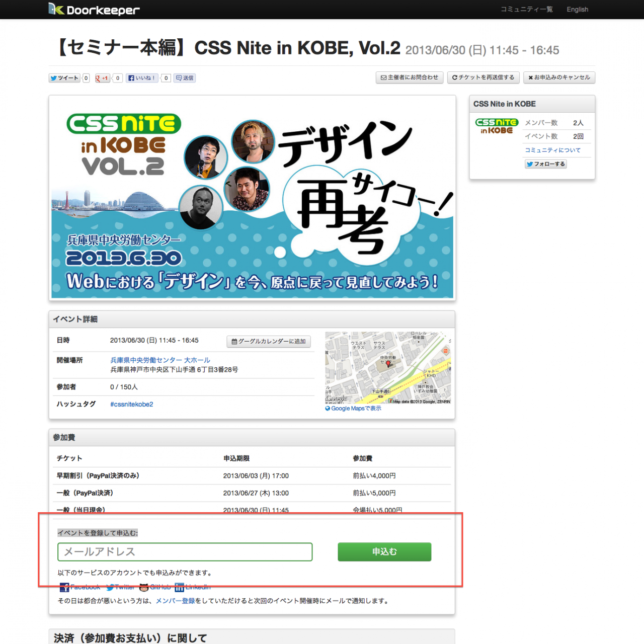The width and height of the screenshot is (644, 644).
Task: Click the Doorkeeper logo
Action: (x=94, y=10)
